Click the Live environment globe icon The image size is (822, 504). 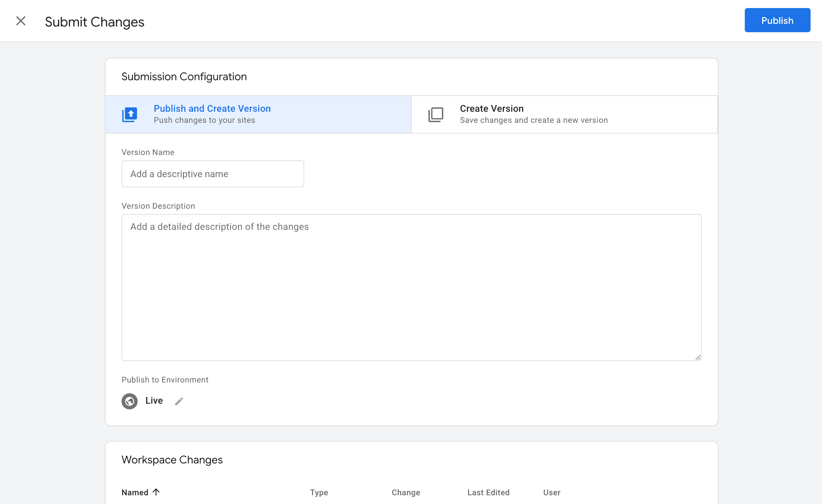point(130,401)
